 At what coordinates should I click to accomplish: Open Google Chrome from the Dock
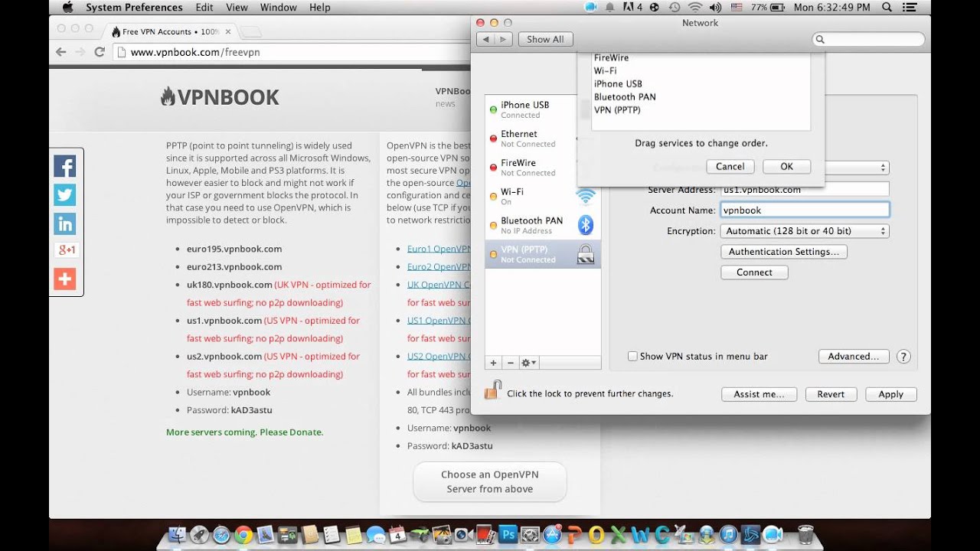click(x=243, y=534)
